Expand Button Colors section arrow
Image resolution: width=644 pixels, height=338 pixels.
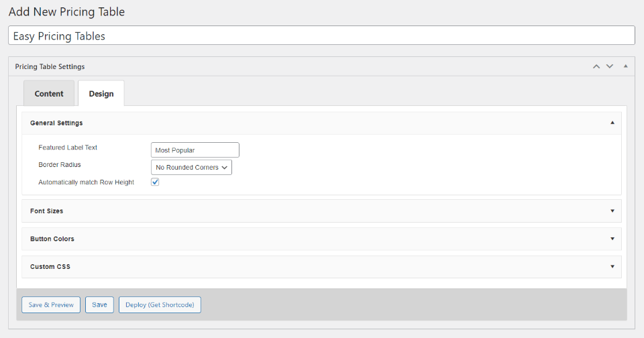point(612,239)
